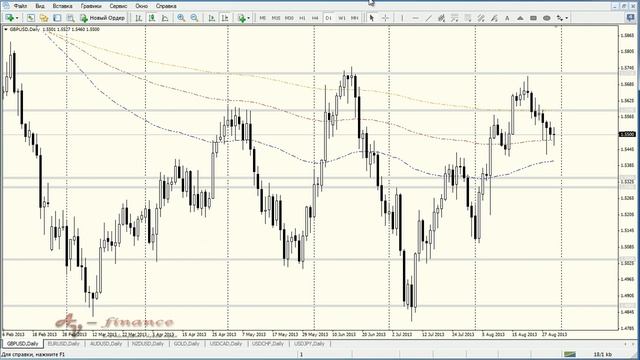The width and height of the screenshot is (640, 360).
Task: Open the Файл menu
Action: 20,6
